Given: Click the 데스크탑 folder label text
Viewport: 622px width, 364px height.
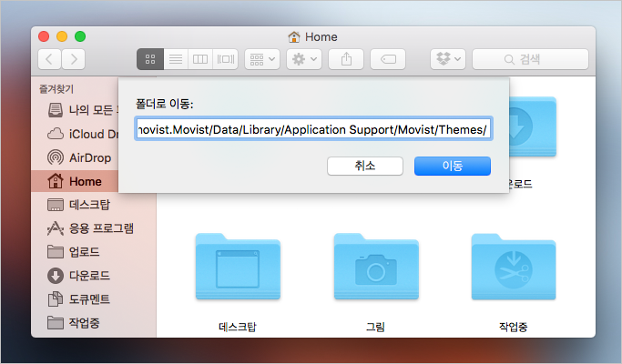Looking at the screenshot, I should 238,327.
